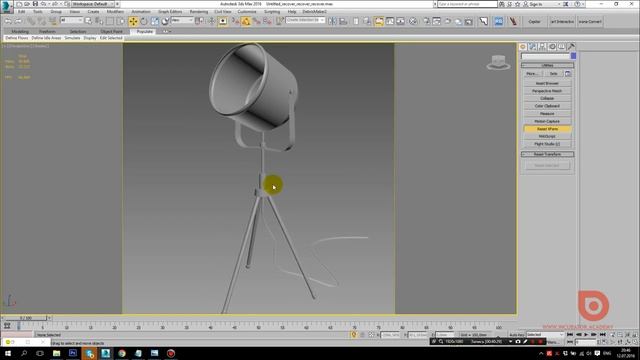Image resolution: width=640 pixels, height=360 pixels.
Task: Toggle Window/Crossing selection mode
Action: pos(120,21)
